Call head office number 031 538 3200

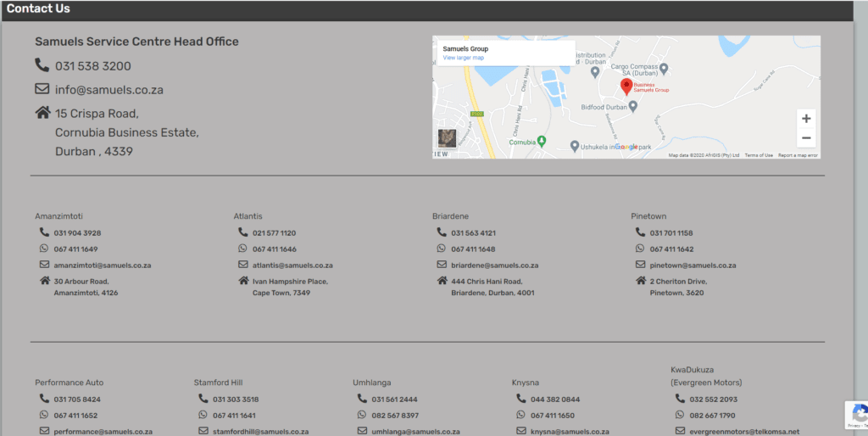93,66
